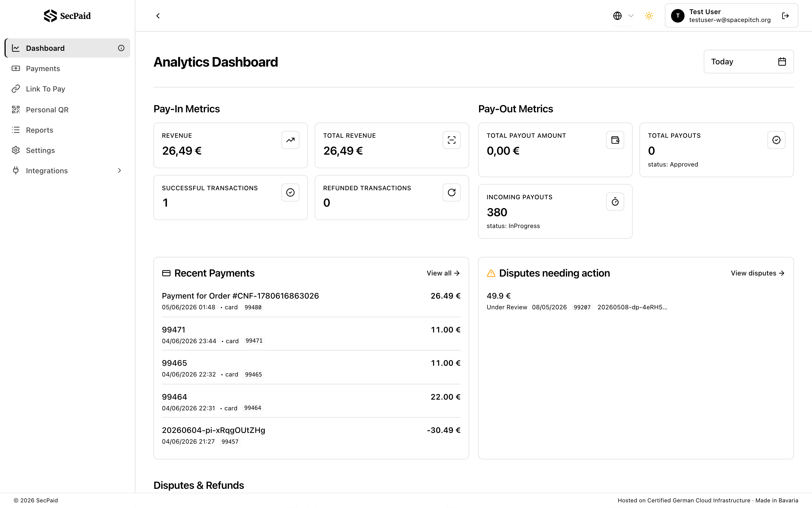The width and height of the screenshot is (812, 508).
Task: Click the Revenue metric card
Action: (231, 145)
